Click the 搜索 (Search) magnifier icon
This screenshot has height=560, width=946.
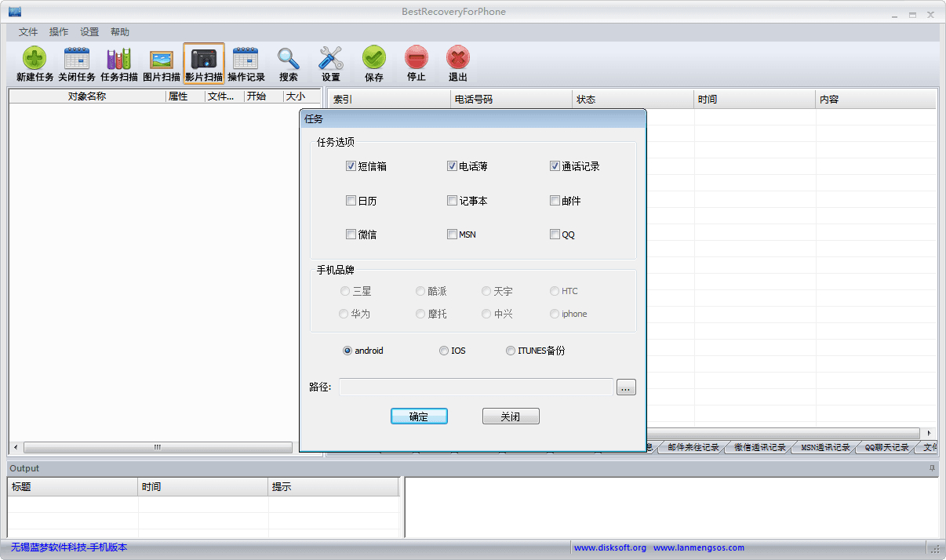(289, 64)
